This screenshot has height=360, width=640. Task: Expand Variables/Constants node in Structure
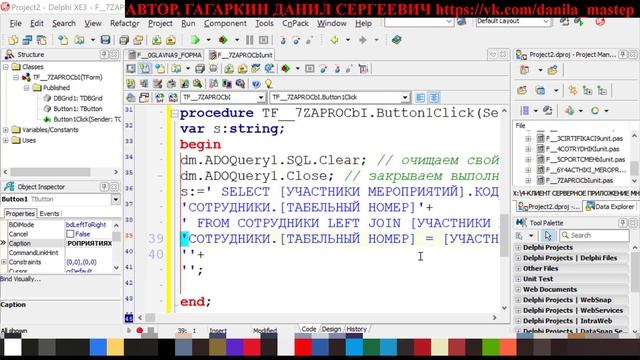tap(6, 130)
